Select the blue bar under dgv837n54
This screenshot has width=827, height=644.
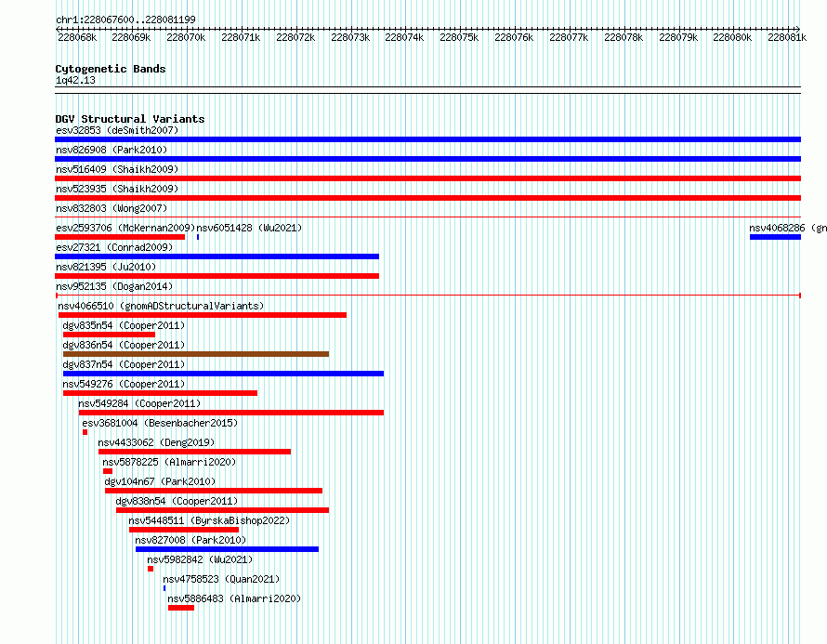[x=224, y=374]
